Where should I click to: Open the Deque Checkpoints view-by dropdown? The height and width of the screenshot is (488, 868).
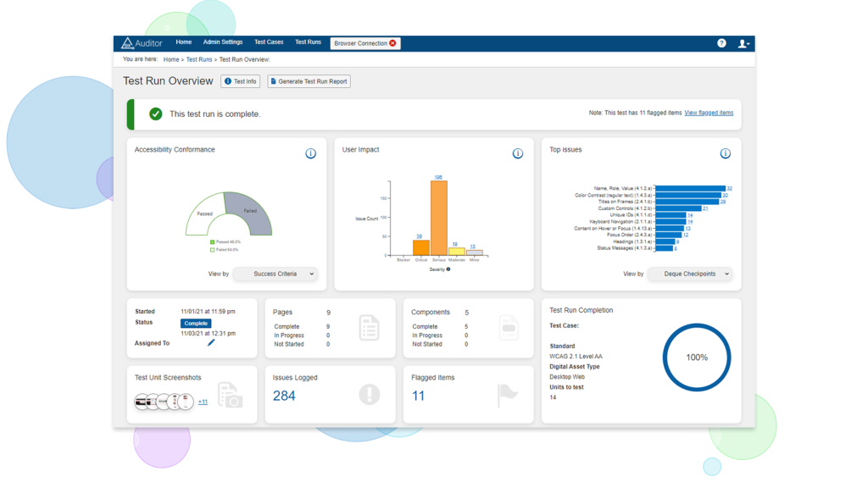point(690,274)
